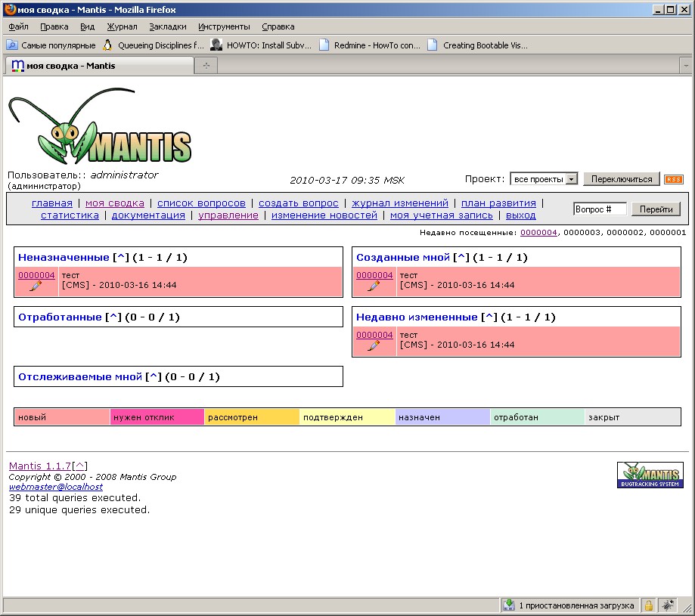This screenshot has height=616, width=695.
Task: Open issue 0000004 in Созданные мной box
Action: click(374, 275)
